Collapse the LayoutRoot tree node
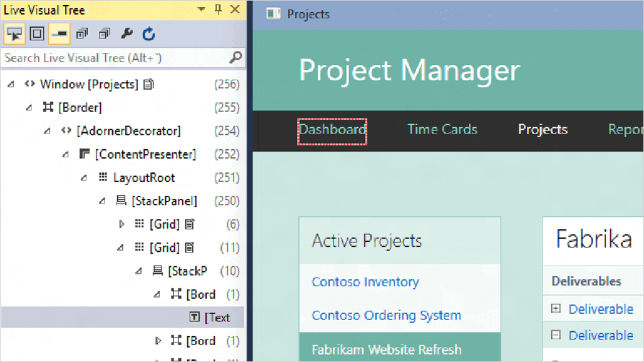Image resolution: width=644 pixels, height=362 pixels. 84,178
